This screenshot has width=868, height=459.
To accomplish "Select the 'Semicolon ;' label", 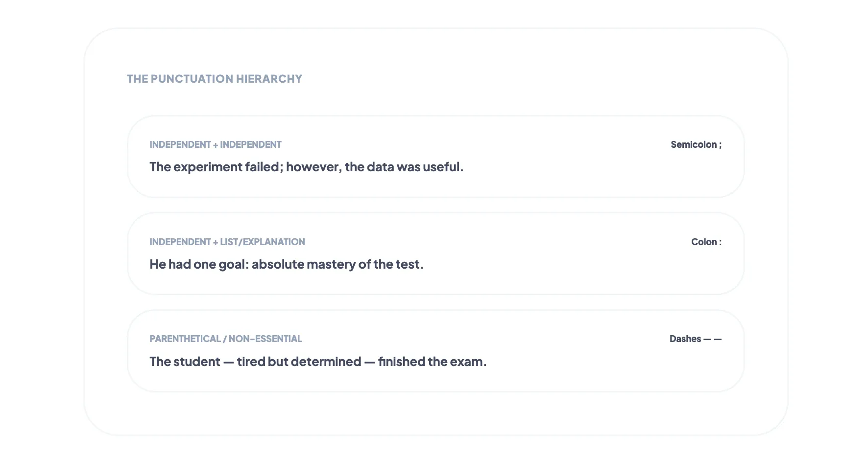I will click(x=696, y=144).
